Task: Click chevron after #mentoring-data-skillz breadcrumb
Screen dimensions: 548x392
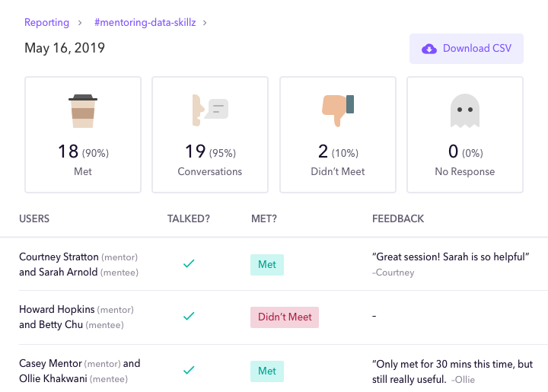Action: coord(205,23)
